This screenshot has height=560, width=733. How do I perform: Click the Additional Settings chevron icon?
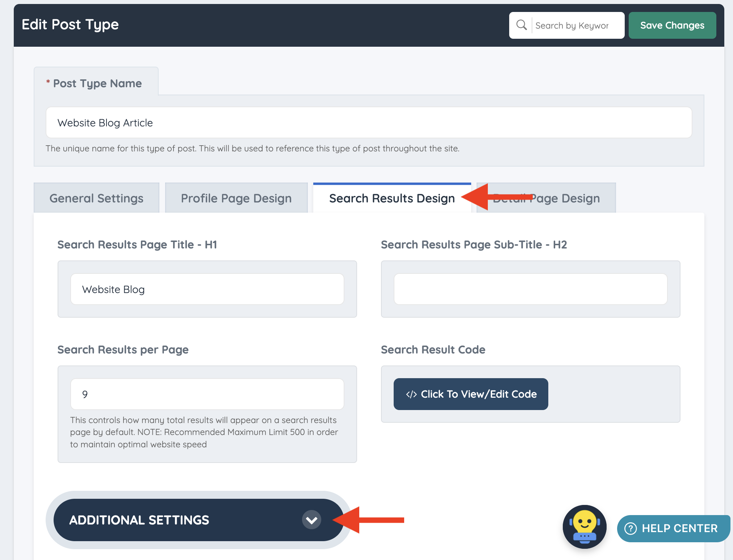click(311, 520)
